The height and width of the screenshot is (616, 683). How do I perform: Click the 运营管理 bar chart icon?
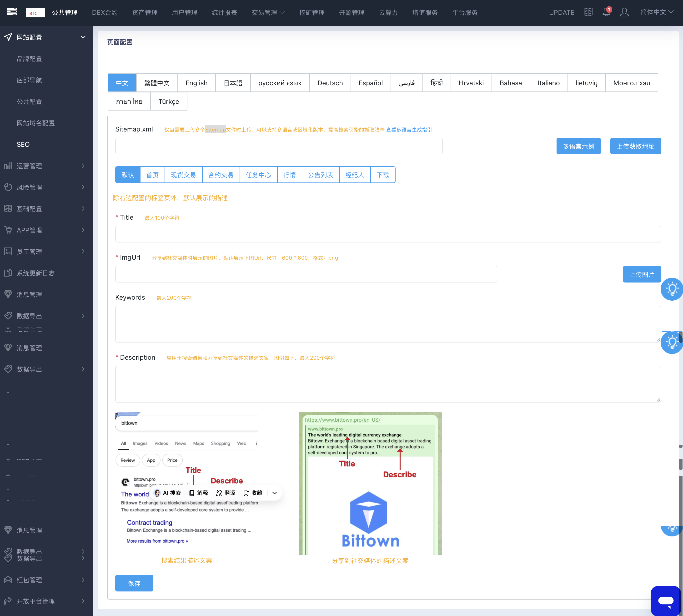point(8,166)
